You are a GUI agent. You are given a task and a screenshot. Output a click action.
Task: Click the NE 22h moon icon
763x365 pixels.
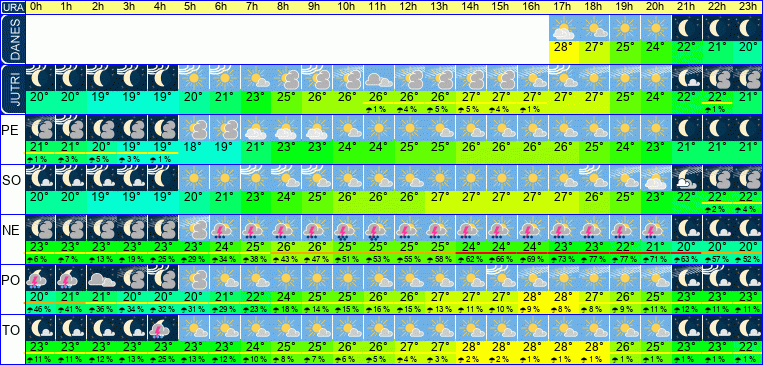pos(717,228)
